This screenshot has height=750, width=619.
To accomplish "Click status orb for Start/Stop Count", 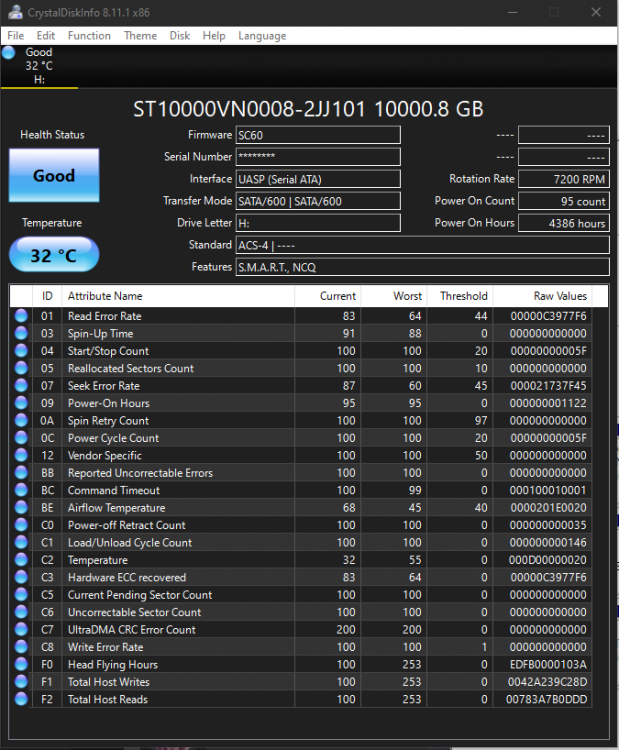I will (x=21, y=351).
